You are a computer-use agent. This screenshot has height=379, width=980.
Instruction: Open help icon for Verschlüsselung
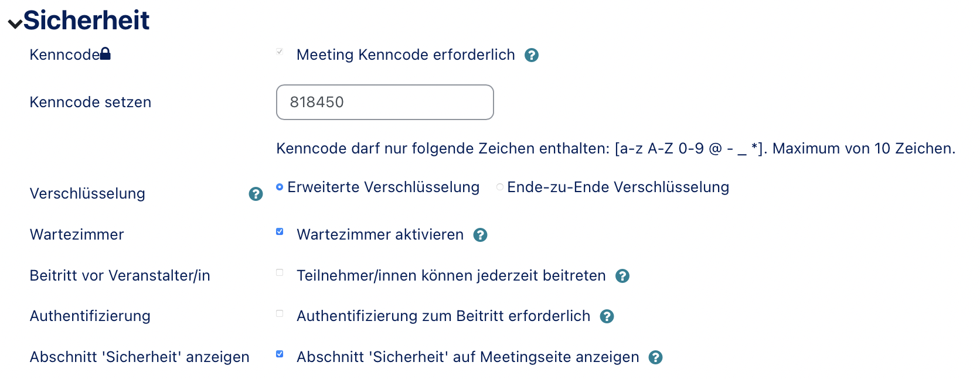click(256, 194)
